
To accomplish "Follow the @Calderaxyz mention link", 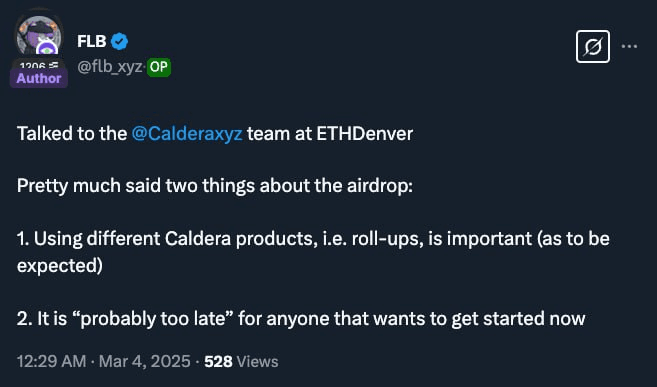I will click(187, 134).
